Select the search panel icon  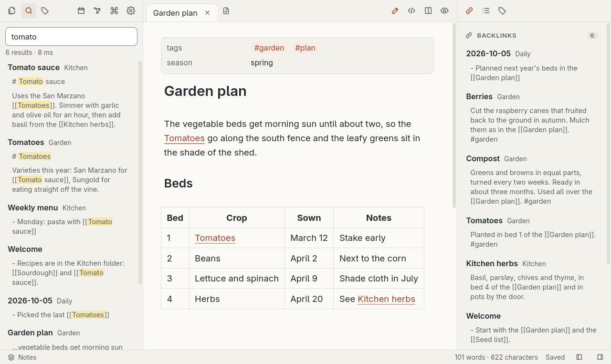29,10
